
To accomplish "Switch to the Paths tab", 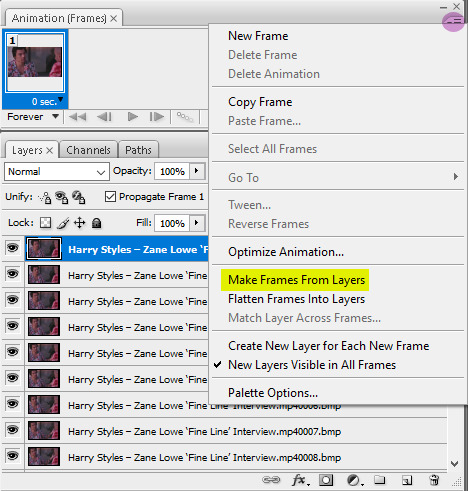I will [138, 150].
